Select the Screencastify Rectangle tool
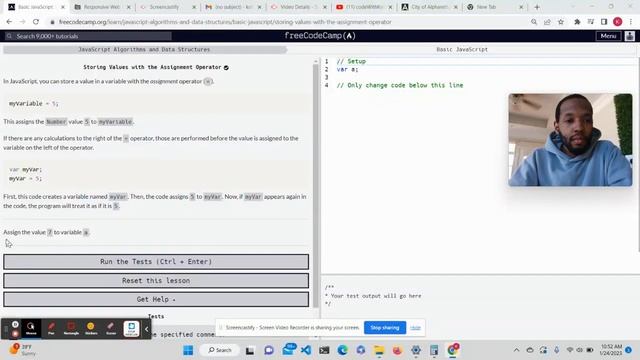The image size is (640, 360). (x=71, y=328)
